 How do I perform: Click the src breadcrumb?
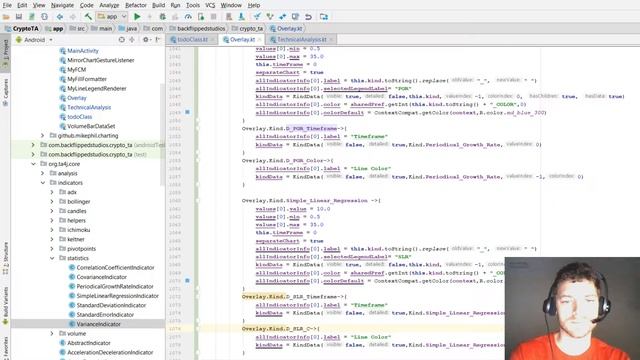[x=77, y=29]
